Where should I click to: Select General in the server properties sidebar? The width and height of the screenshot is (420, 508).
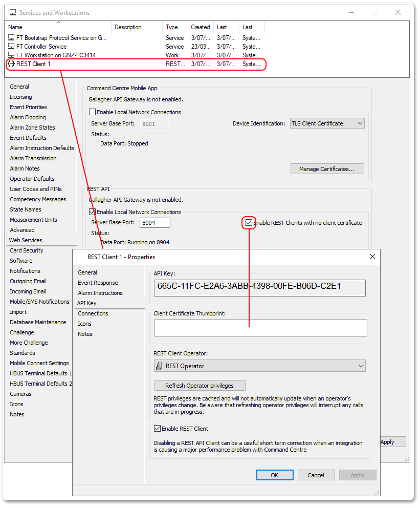[x=19, y=87]
